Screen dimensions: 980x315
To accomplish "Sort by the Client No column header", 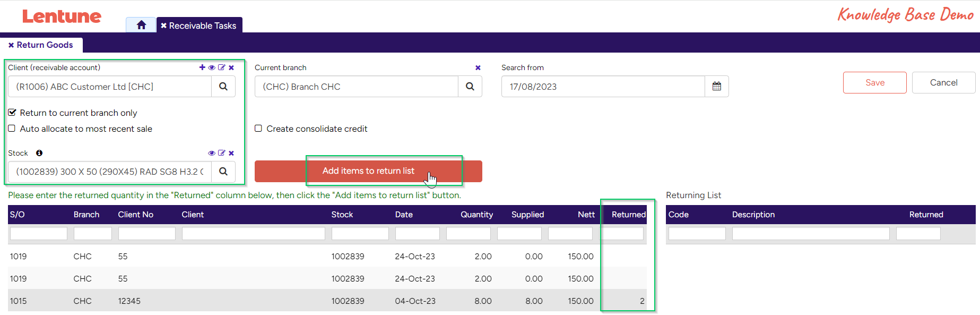I will click(136, 215).
